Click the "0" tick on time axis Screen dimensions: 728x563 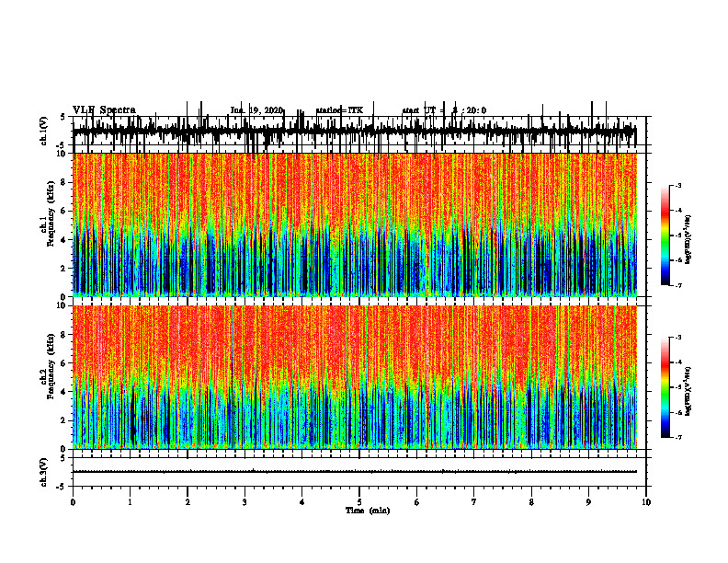click(73, 502)
